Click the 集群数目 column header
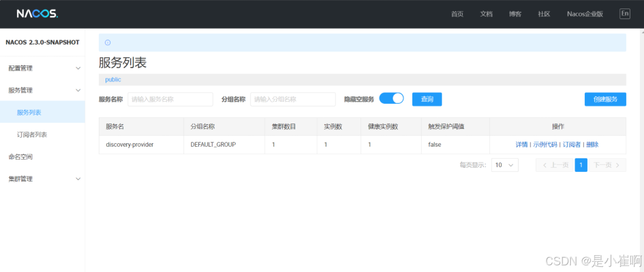This screenshot has width=644, height=272. 291,126
